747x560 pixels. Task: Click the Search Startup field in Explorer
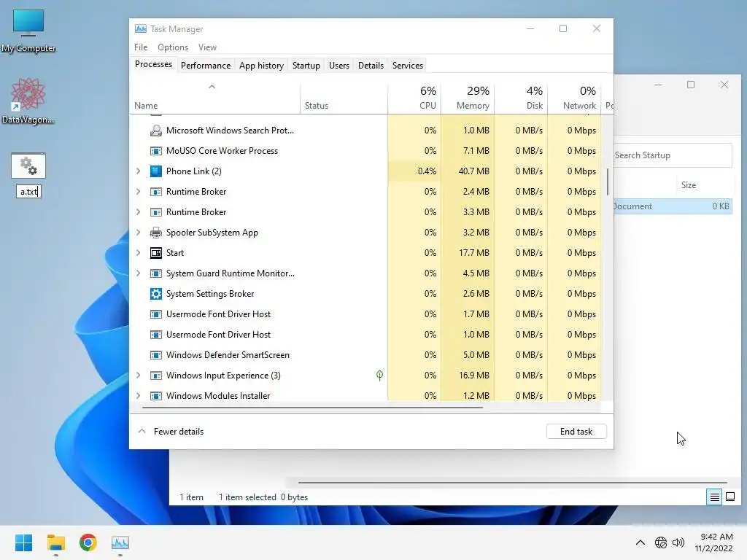click(672, 155)
